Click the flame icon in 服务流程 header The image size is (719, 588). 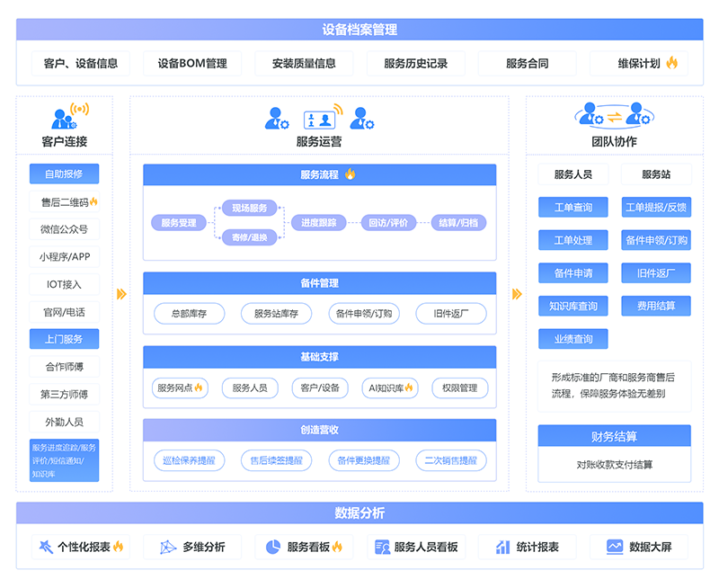351,174
